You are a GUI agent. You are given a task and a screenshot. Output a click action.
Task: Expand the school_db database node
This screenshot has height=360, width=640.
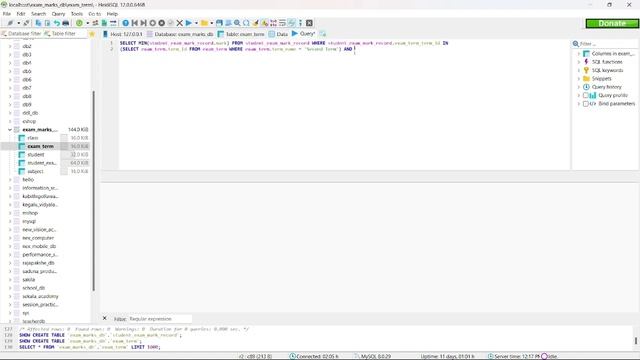coord(10,288)
